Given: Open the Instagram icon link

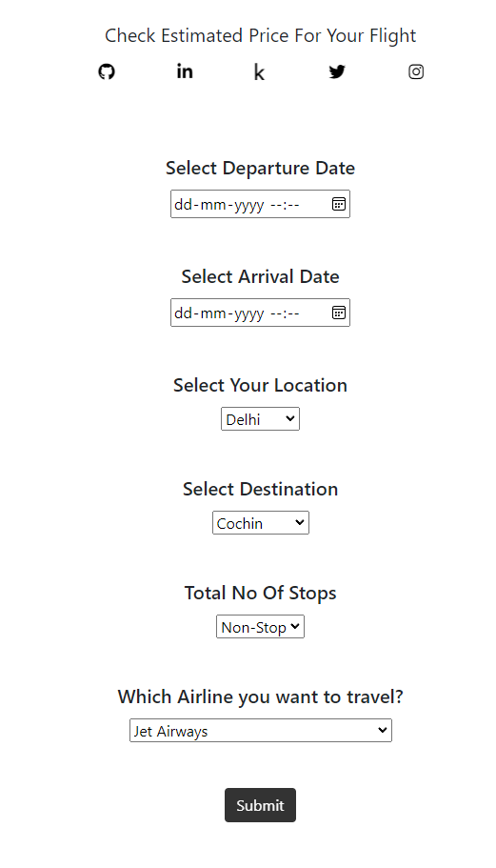Looking at the screenshot, I should click(416, 72).
